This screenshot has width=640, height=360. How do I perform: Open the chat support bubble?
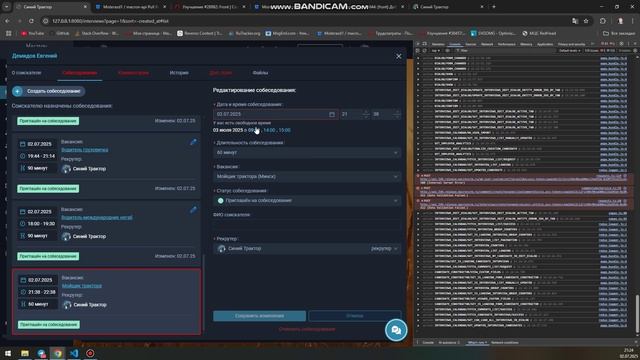(x=396, y=330)
